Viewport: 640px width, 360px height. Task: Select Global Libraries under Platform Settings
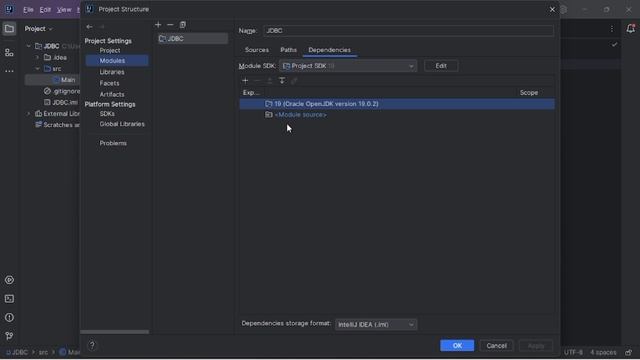click(x=122, y=124)
